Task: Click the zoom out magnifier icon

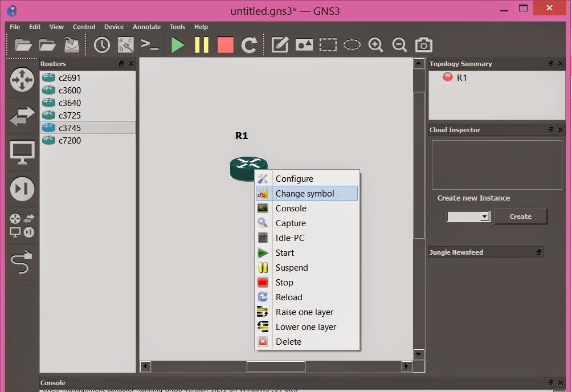Action: coord(399,45)
